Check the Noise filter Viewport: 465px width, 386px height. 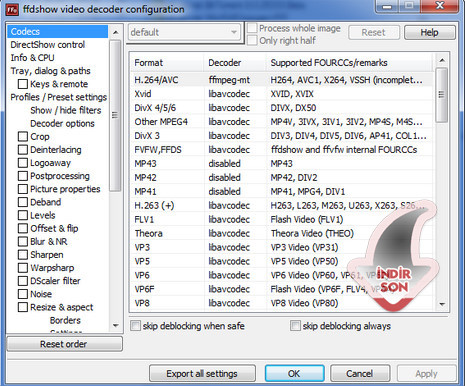point(23,294)
